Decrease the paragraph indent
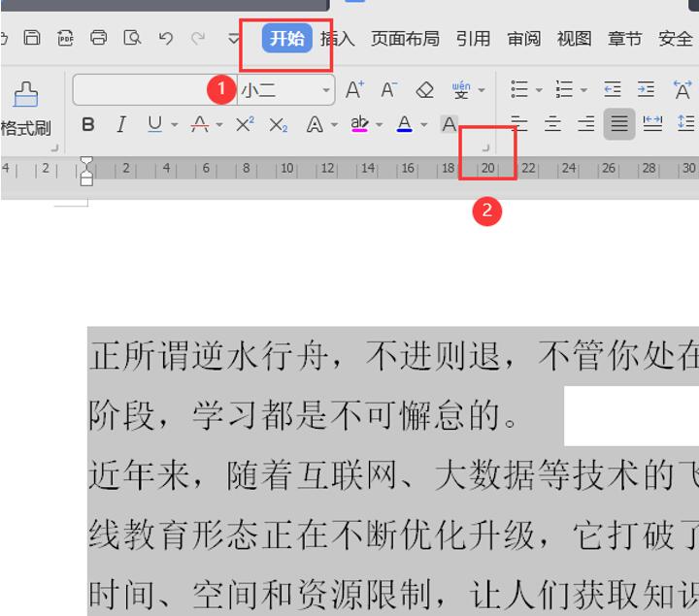 tap(612, 89)
